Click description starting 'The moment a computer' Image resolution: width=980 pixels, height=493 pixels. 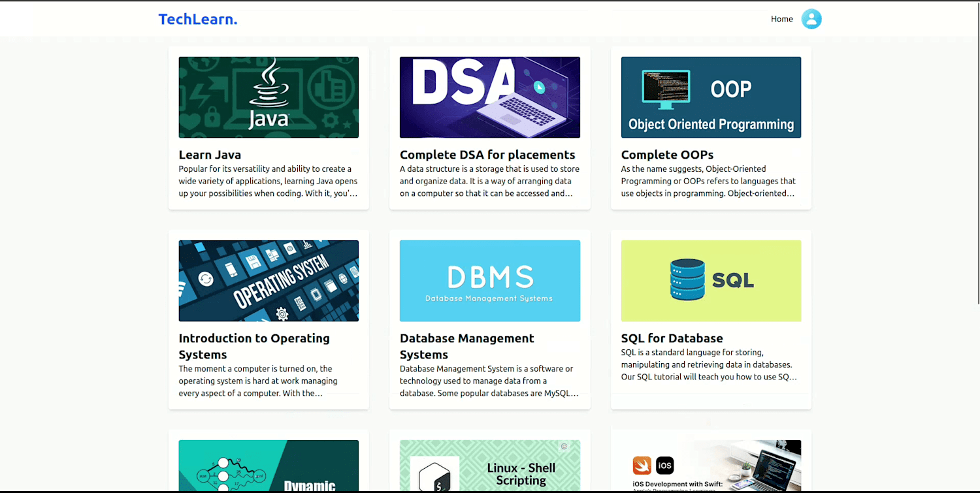[x=259, y=381]
